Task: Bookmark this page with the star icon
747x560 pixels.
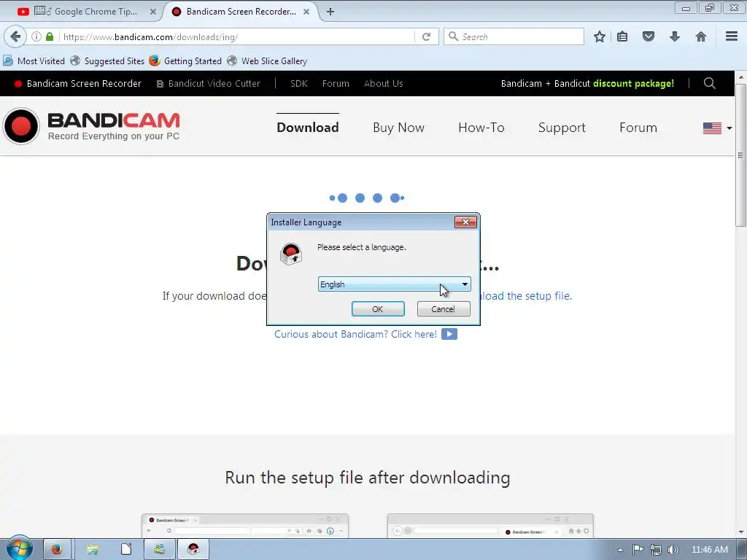Action: pos(600,36)
